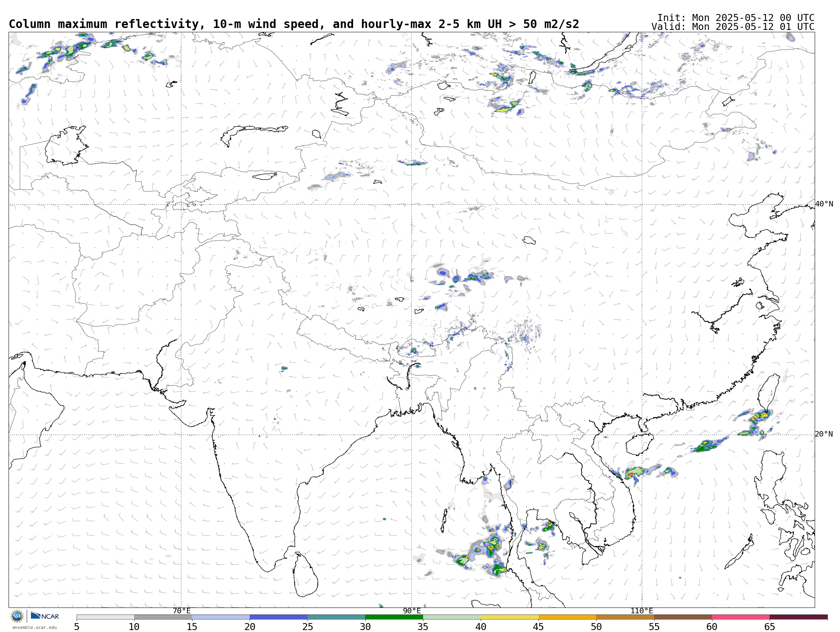The height and width of the screenshot is (632, 840).
Task: Click the Init time Mon 2025-05-12 00 UTC
Action: click(735, 18)
